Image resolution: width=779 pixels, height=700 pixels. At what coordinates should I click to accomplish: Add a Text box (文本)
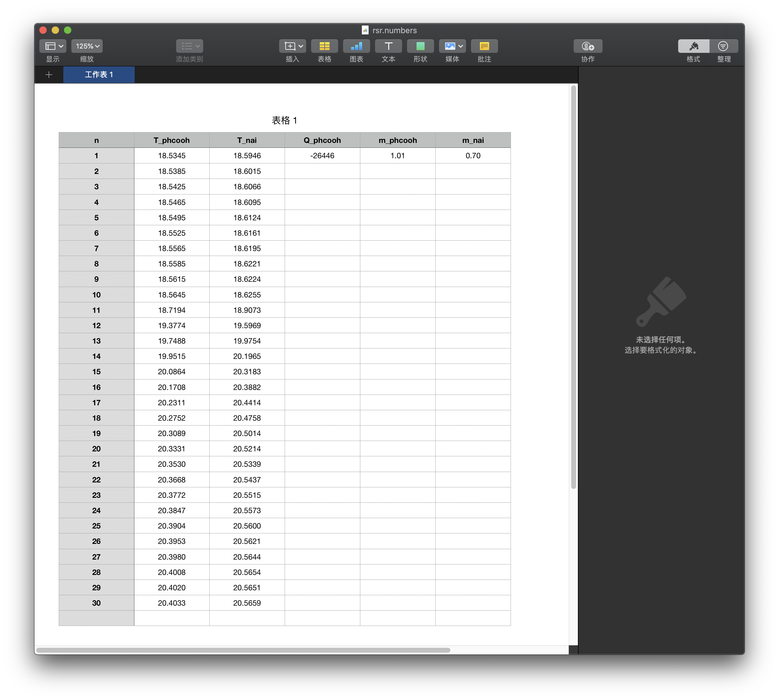388,46
